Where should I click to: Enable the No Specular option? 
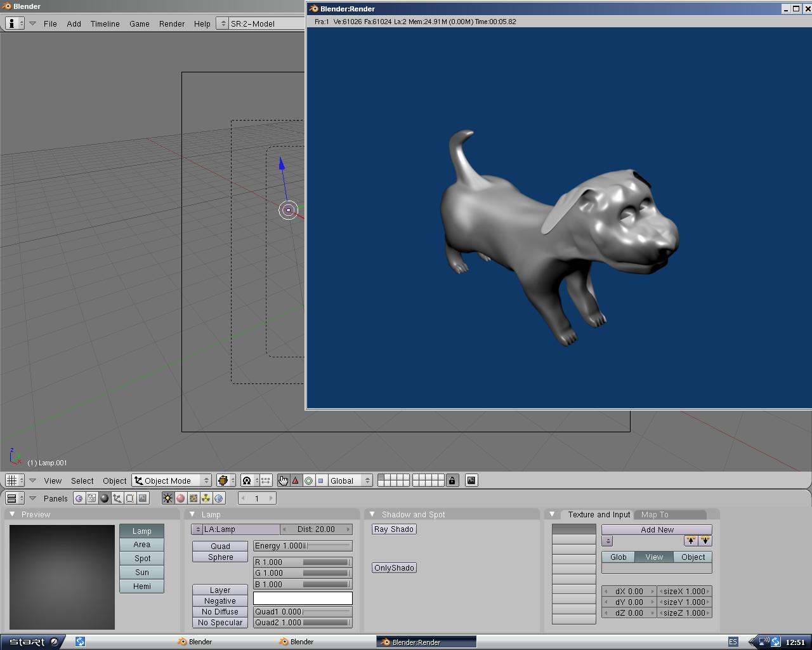tap(219, 623)
